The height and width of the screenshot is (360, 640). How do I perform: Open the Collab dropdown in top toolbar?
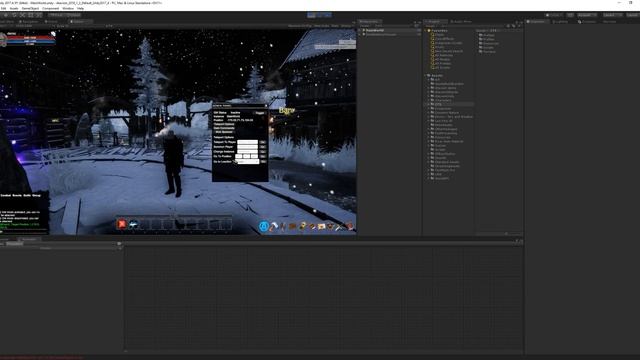(554, 15)
